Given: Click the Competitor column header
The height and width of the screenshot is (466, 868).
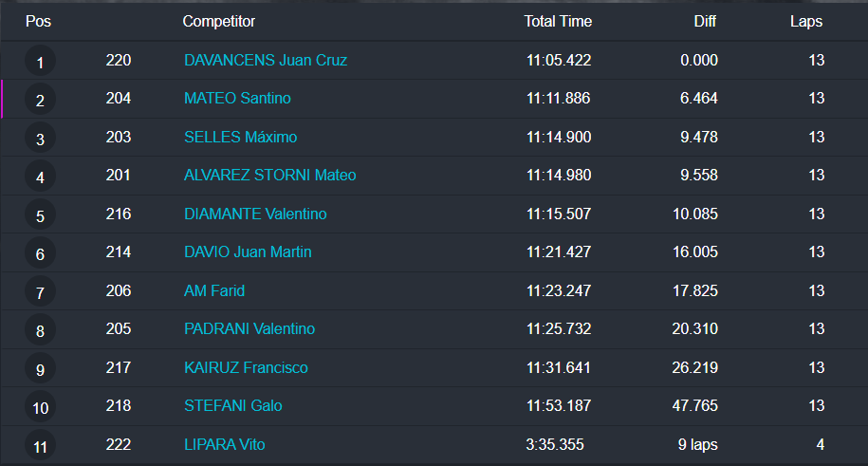Looking at the screenshot, I should (218, 21).
